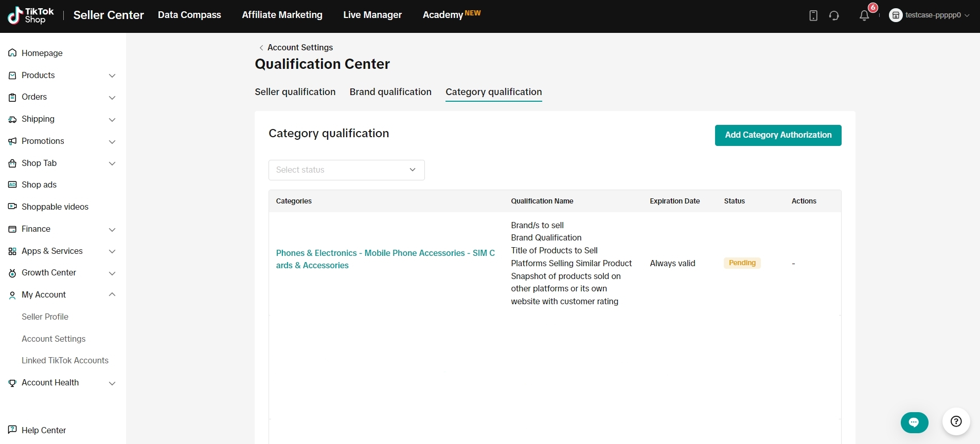Open Shoppable videos in sidebar
This screenshot has height=444, width=980.
(55, 207)
